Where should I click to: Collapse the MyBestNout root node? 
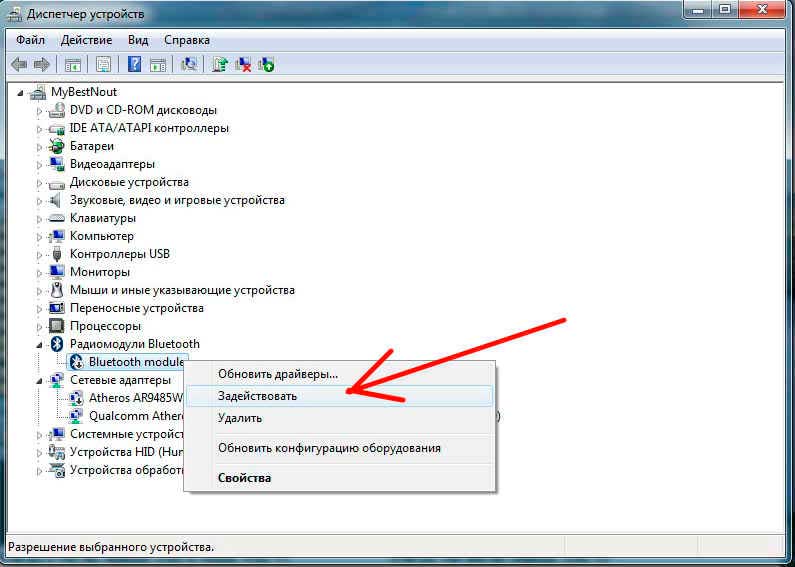coord(20,93)
